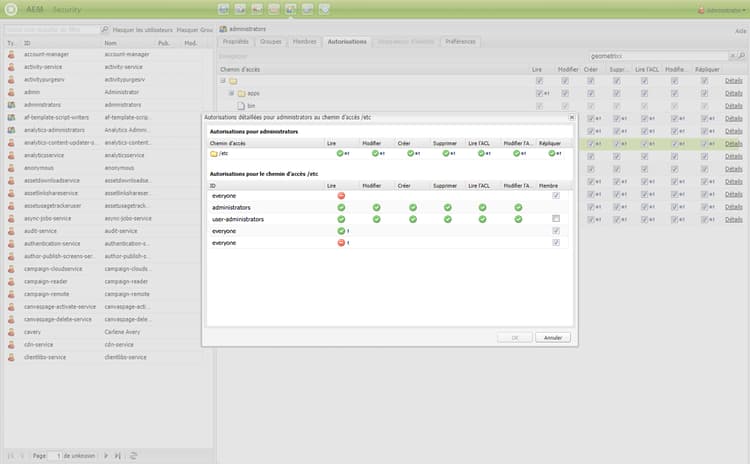Toggle the Lire checkbox in the bin row

tap(540, 106)
